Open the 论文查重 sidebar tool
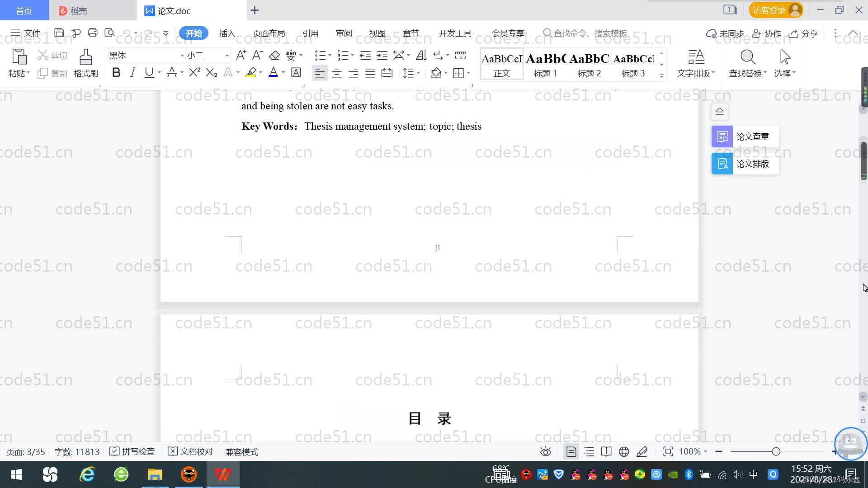Screen dimensions: 868x488 pyautogui.click(x=744, y=136)
